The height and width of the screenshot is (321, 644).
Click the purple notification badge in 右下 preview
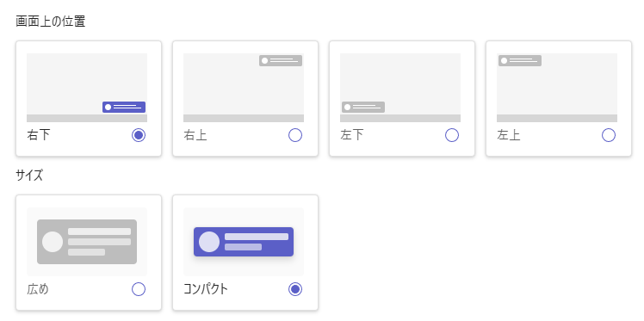click(x=124, y=107)
